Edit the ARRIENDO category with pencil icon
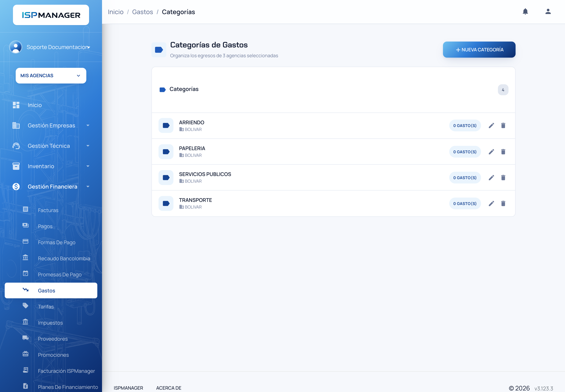 491,125
